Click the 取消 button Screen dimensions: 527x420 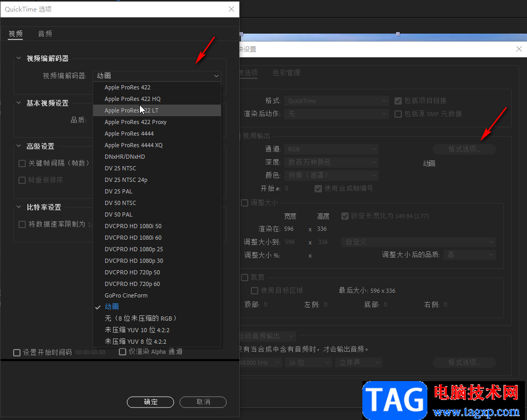point(203,402)
